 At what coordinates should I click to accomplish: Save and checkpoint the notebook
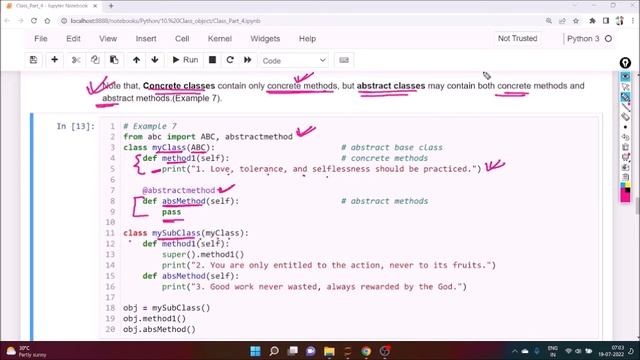(x=33, y=60)
